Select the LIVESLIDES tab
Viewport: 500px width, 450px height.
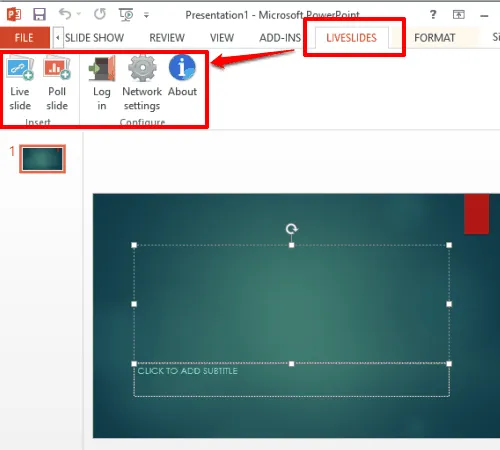[x=351, y=38]
